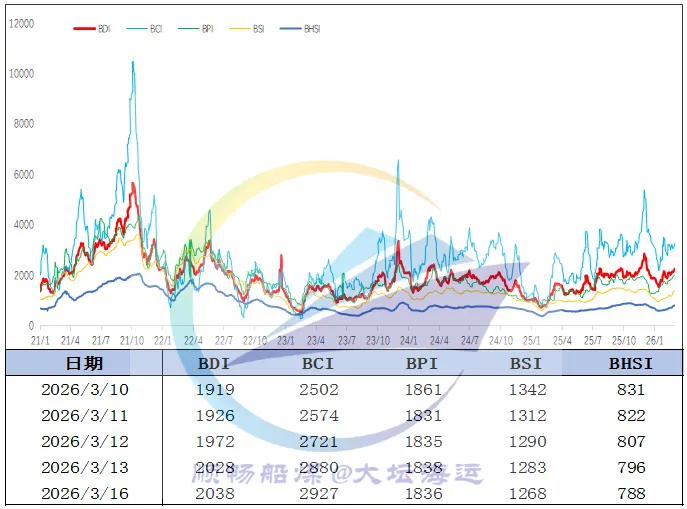Click BCI value 2927
Screen dimensions: 687x509
319,494
